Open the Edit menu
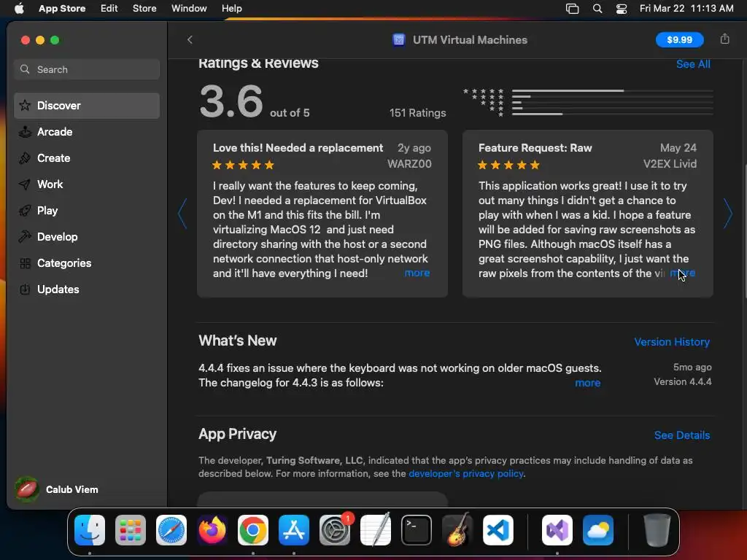Image resolution: width=747 pixels, height=560 pixels. 109,8
